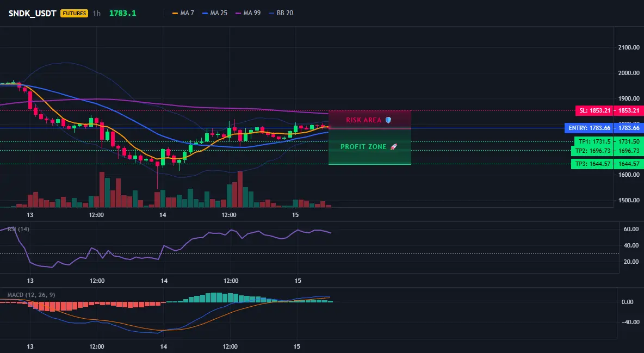Toggle the BB 20 legend entry
This screenshot has width=644, height=353.
(281, 13)
